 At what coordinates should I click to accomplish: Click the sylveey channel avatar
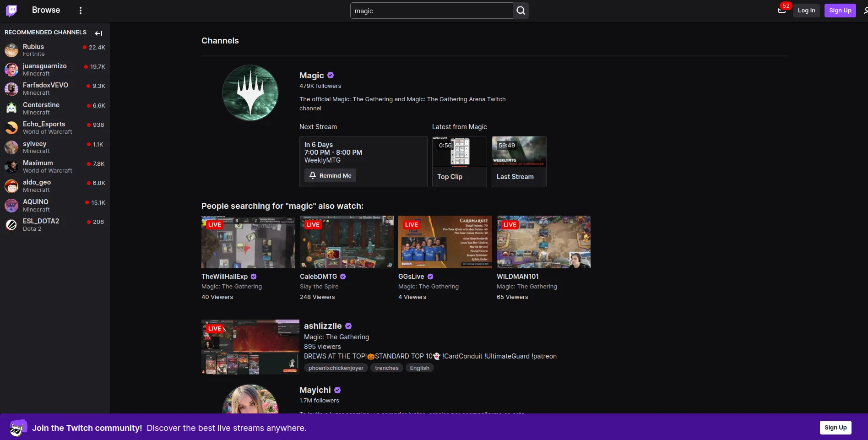(11, 147)
